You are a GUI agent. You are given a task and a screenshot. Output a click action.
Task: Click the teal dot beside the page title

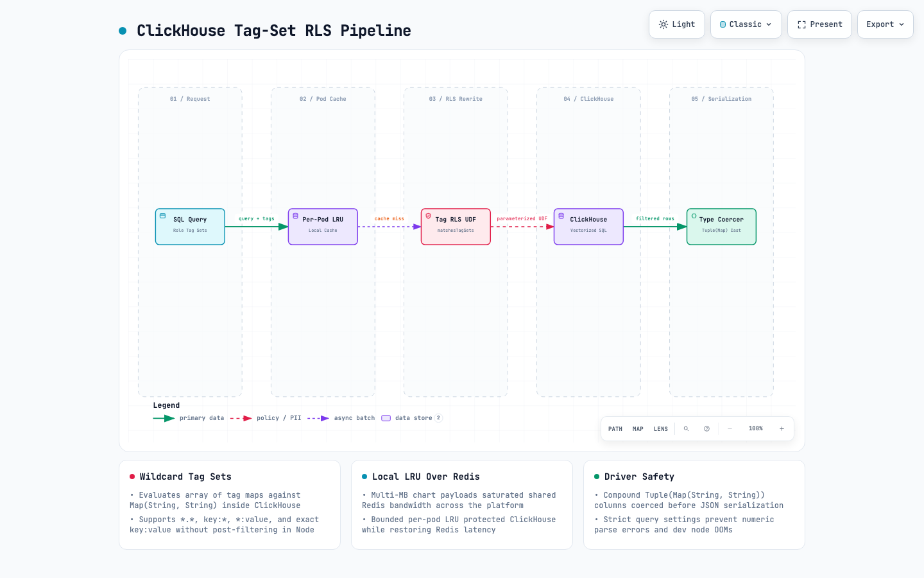[123, 31]
